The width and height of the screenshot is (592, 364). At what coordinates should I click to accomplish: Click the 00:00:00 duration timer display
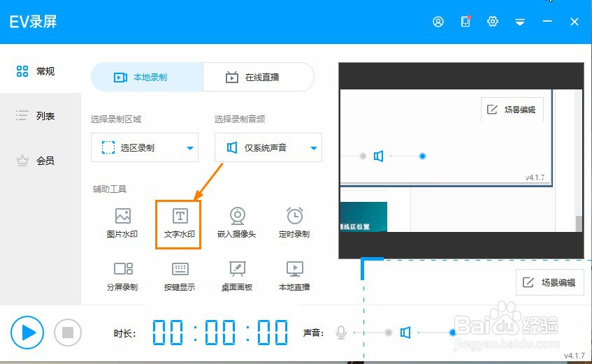point(220,333)
